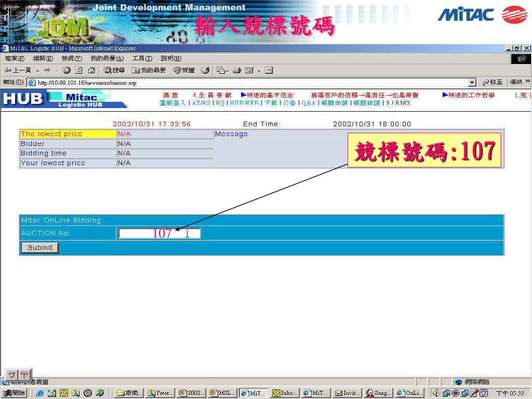Screen dimensions: 532x399
Task: Click the HUB Mitac Logistic HUB logo
Action: click(x=64, y=99)
